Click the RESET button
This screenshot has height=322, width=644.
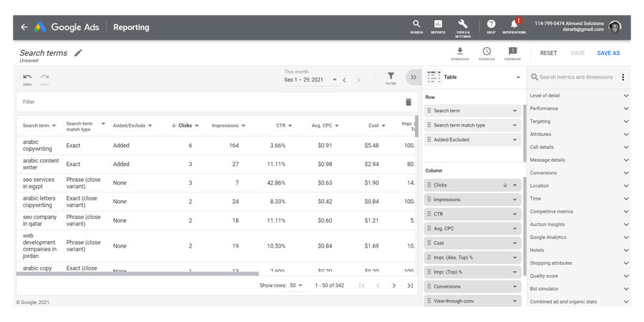click(548, 53)
